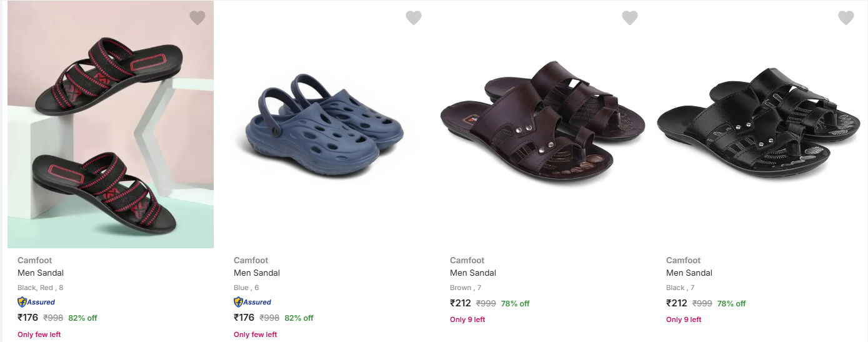Image resolution: width=868 pixels, height=342 pixels.
Task: Click the ₹176 price of Black, Red sandal
Action: (x=28, y=318)
